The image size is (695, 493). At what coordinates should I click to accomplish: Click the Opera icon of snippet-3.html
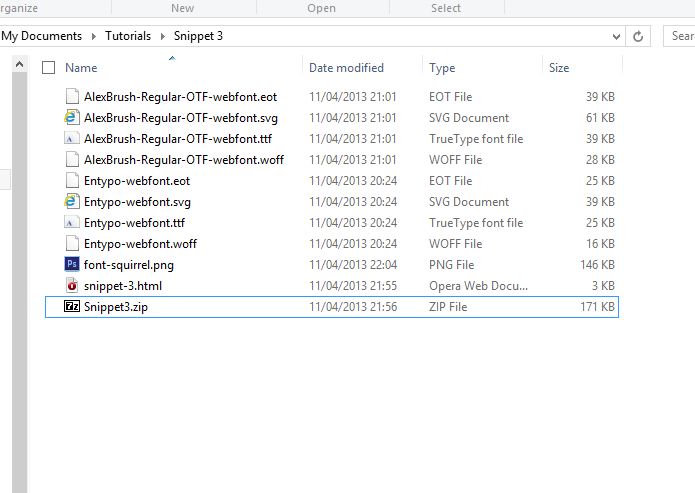72,286
